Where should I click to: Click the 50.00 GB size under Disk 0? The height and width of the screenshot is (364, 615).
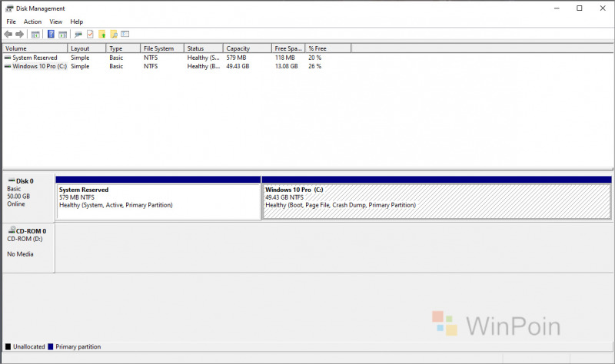(x=18, y=197)
